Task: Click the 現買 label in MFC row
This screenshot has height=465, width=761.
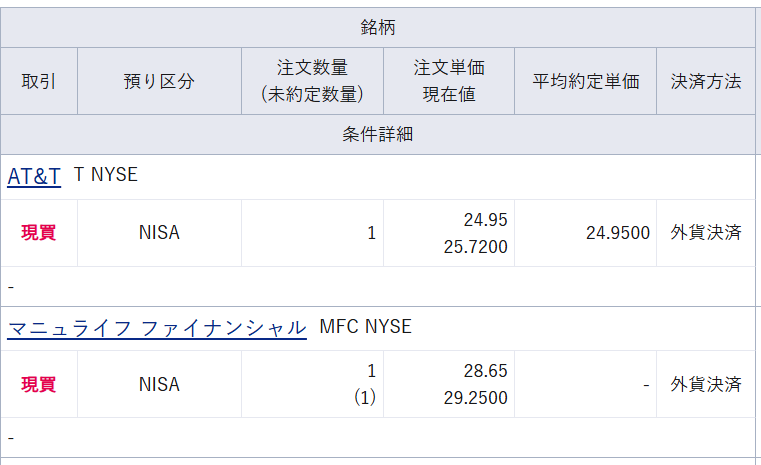Action: tap(39, 384)
